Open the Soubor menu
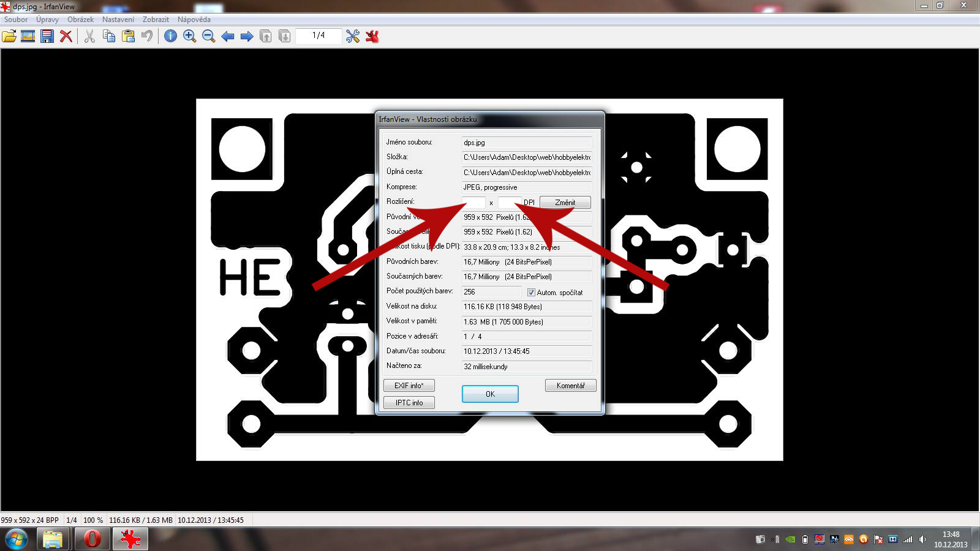This screenshot has height=551, width=980. coord(16,20)
